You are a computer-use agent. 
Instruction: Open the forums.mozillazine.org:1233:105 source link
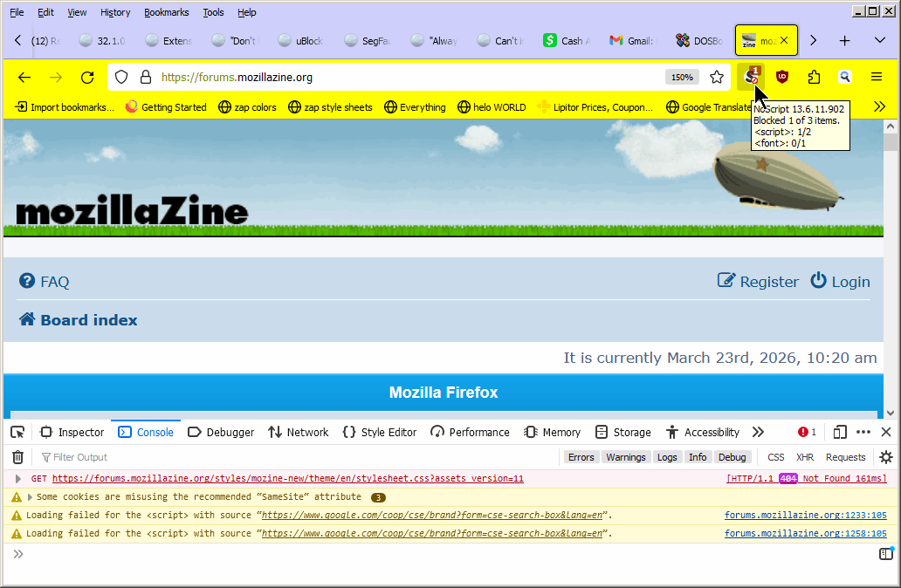tap(805, 515)
